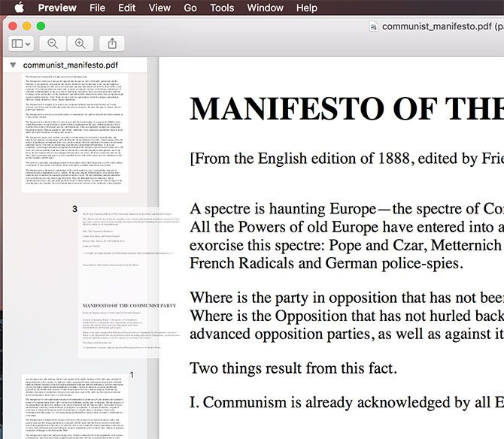Click the yellow minimize window button

click(x=26, y=26)
